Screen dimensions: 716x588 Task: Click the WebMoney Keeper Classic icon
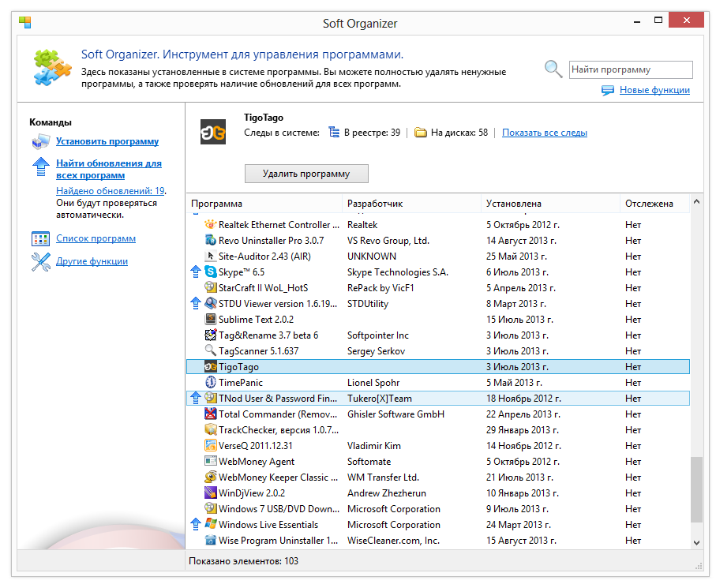coord(211,477)
